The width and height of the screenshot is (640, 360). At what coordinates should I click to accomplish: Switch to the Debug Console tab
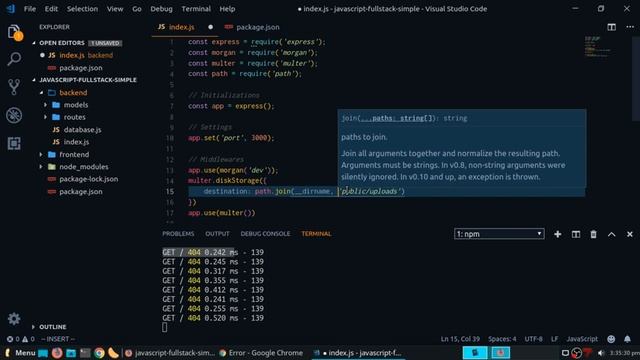click(x=265, y=234)
